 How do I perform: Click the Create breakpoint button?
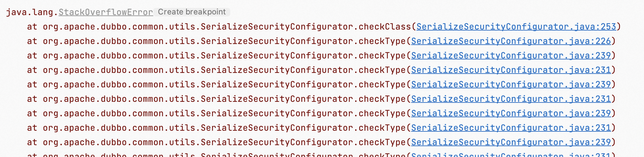coord(192,12)
